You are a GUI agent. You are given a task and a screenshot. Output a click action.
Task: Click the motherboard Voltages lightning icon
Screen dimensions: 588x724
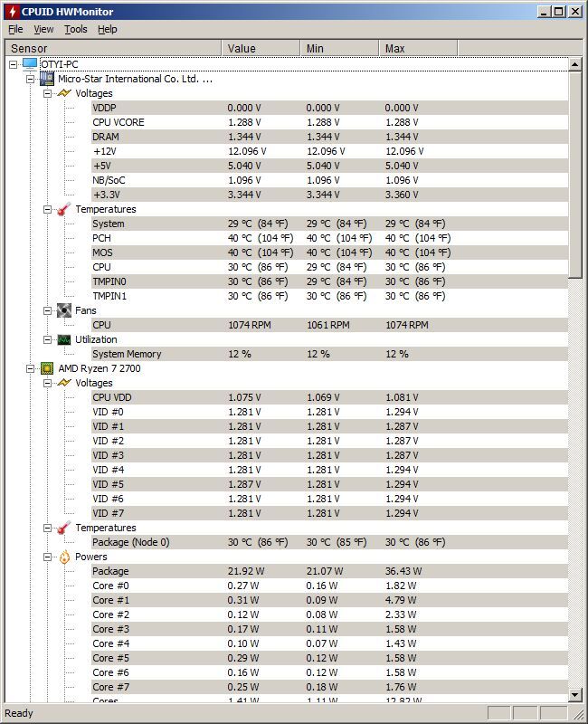coord(64,93)
